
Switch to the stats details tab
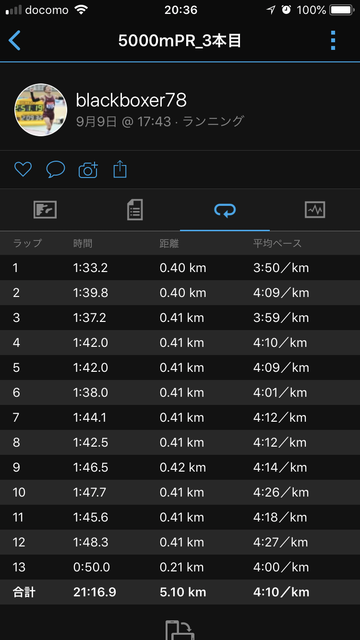click(x=135, y=210)
